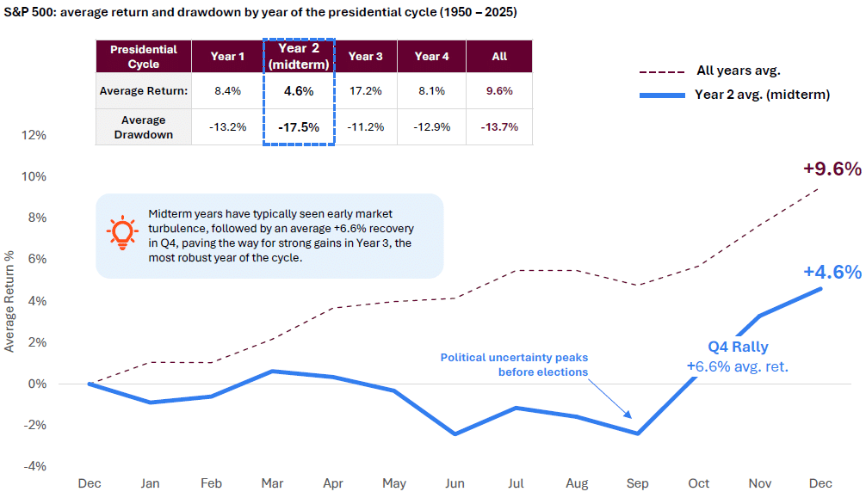The height and width of the screenshot is (504, 866).
Task: Click the 12% y-axis label
Action: (34, 136)
